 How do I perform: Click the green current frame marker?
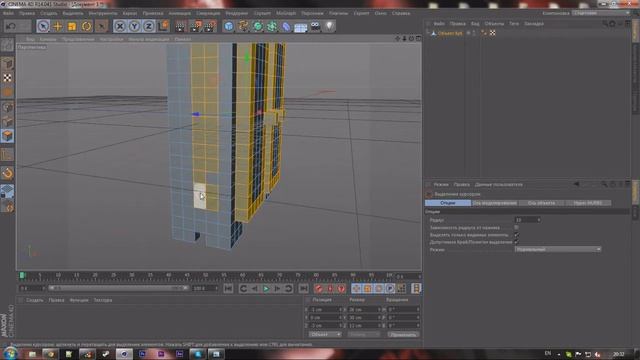click(x=22, y=276)
